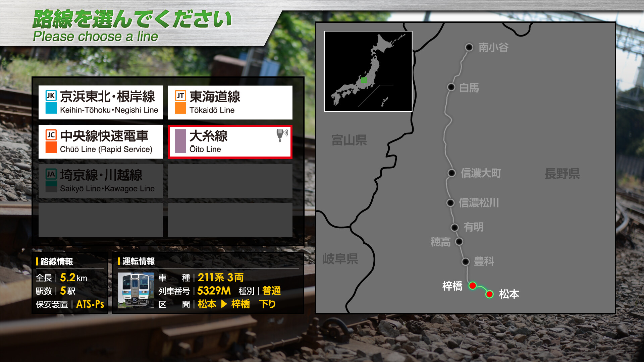The image size is (644, 362).
Task: Click the empty line slot below the Ōito Line
Action: [230, 181]
